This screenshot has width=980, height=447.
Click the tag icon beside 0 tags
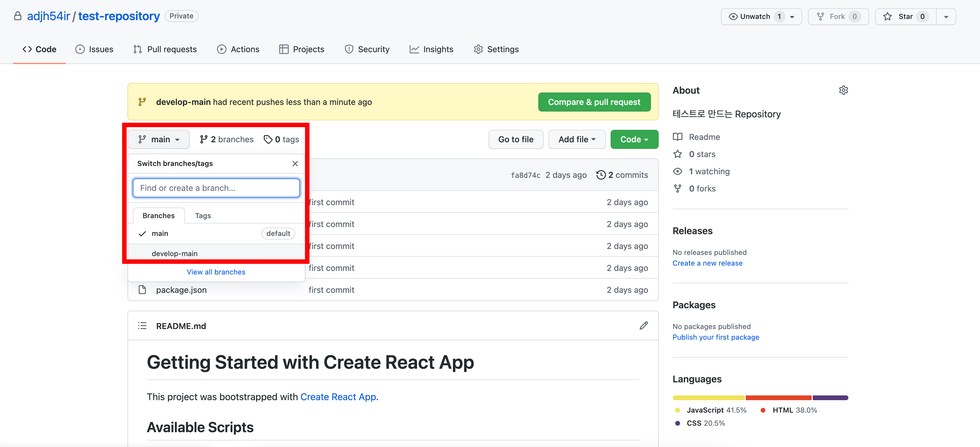coord(268,140)
